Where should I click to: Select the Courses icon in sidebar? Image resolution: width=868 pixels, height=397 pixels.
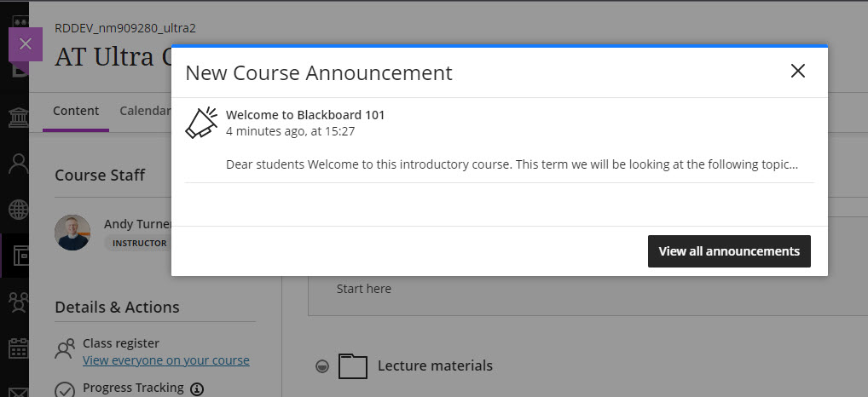[x=16, y=256]
